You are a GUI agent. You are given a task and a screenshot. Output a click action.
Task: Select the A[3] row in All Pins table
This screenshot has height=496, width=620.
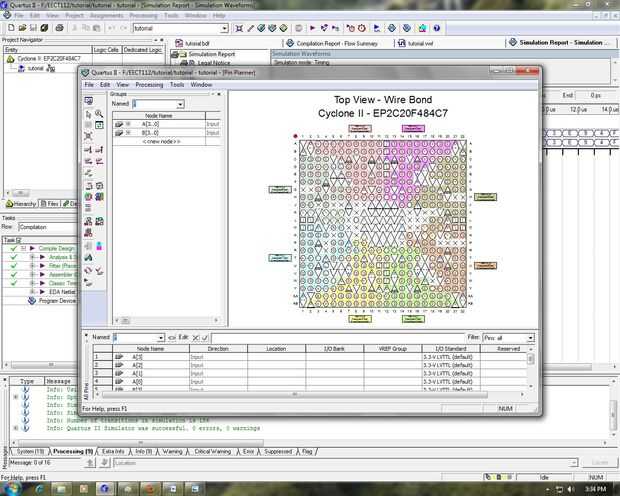pos(310,357)
